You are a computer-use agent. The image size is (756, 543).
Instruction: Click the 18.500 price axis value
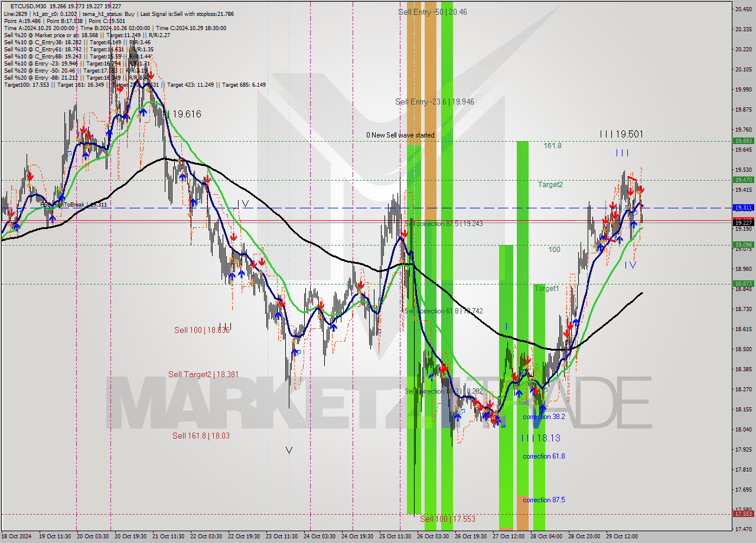pyautogui.click(x=743, y=349)
